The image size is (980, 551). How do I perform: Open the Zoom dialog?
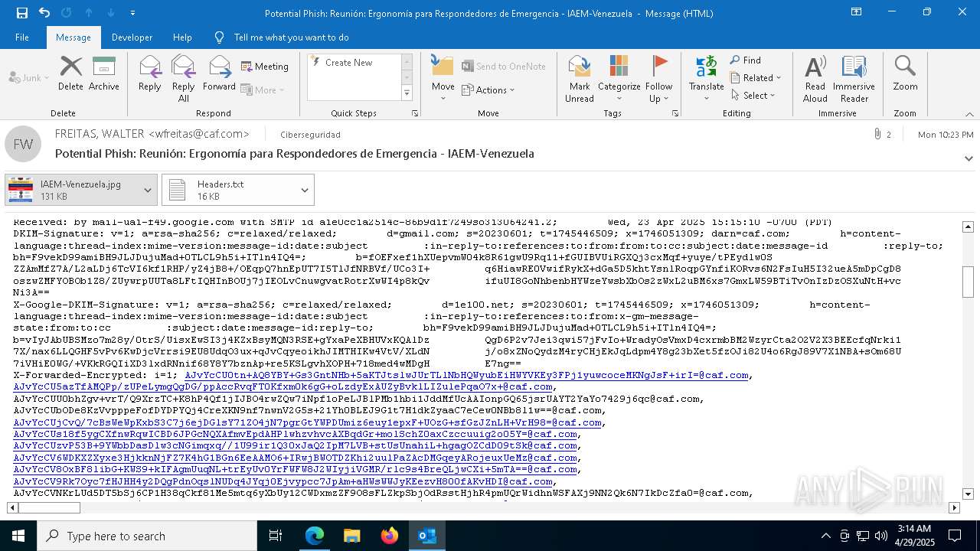pyautogui.click(x=905, y=73)
